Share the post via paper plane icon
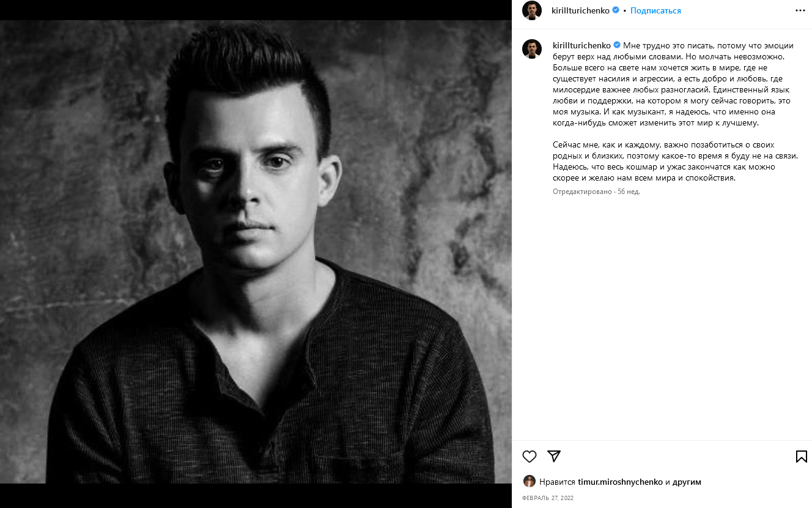The height and width of the screenshot is (508, 812). point(554,457)
